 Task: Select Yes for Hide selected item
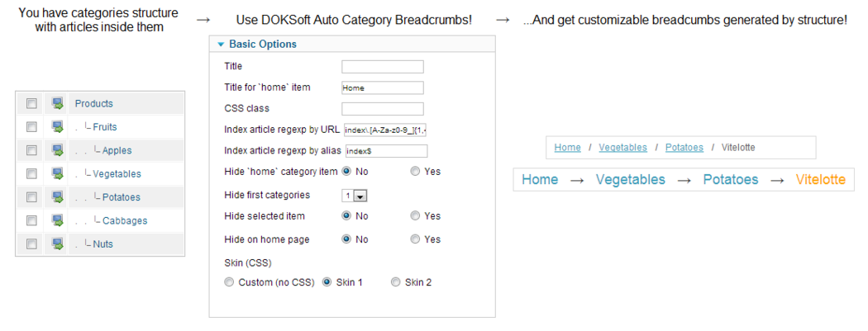point(415,215)
